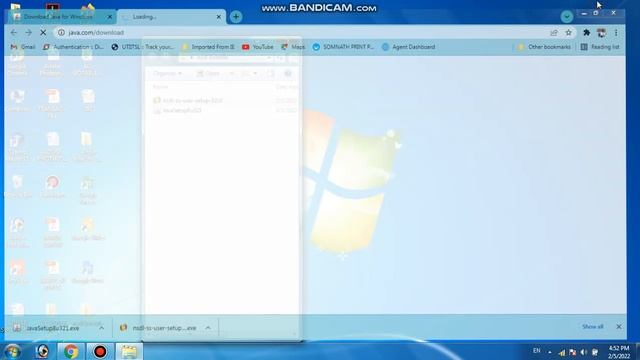This screenshot has height=360, width=640.
Task: Close the Loading tab
Action: click(x=219, y=17)
